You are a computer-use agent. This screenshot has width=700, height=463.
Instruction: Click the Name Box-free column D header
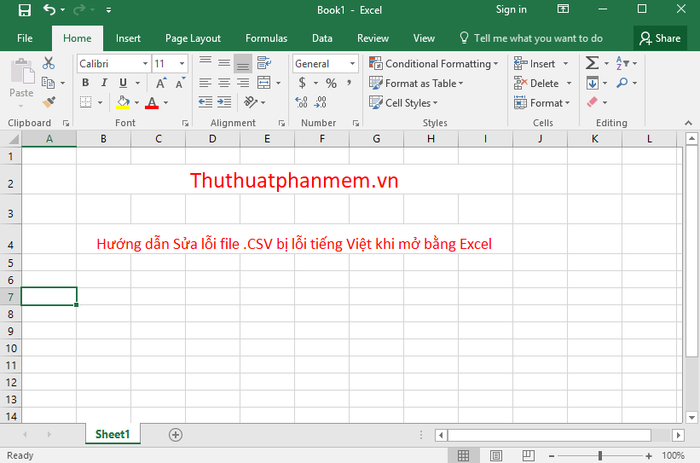point(213,138)
